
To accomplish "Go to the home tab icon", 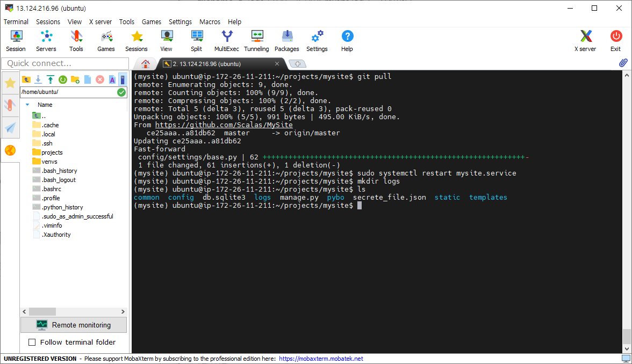I will point(146,63).
